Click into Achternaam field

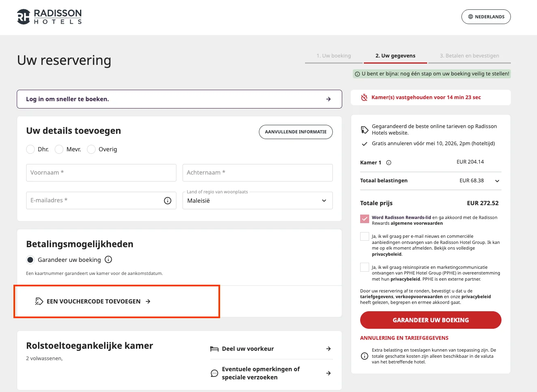coord(258,173)
